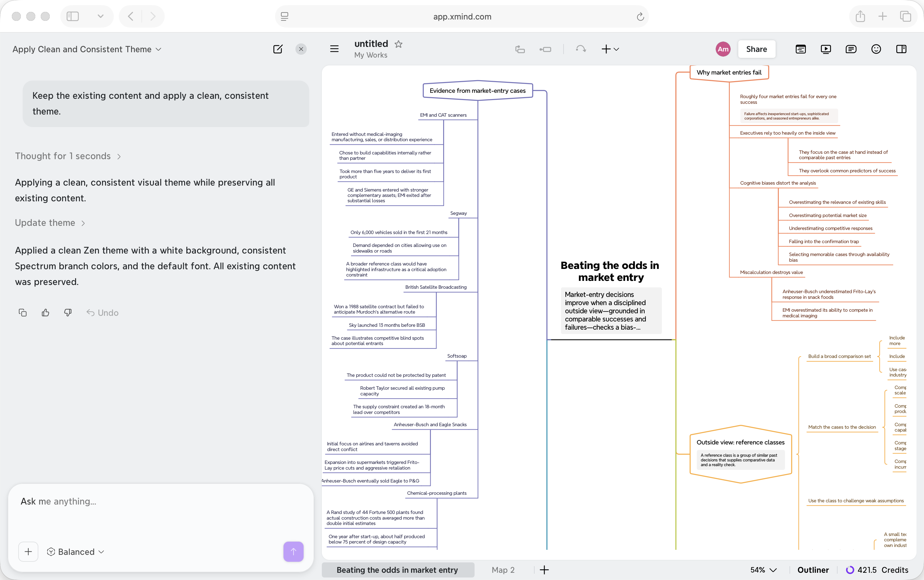Viewport: 924px width, 580px height.
Task: Open the 421.5 Credits indicator
Action: [877, 570]
